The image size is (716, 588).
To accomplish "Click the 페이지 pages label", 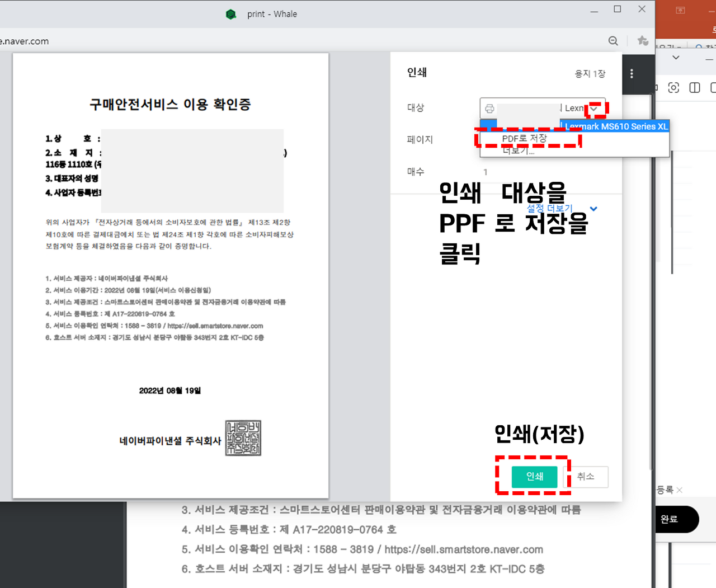I will pos(420,139).
